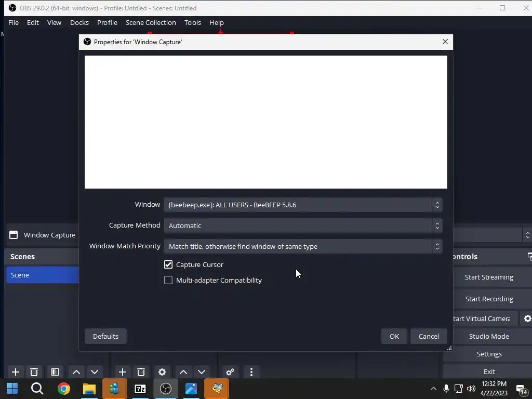Open scene filters icon in Scenes toolbar
This screenshot has width=532, height=399.
[x=55, y=372]
